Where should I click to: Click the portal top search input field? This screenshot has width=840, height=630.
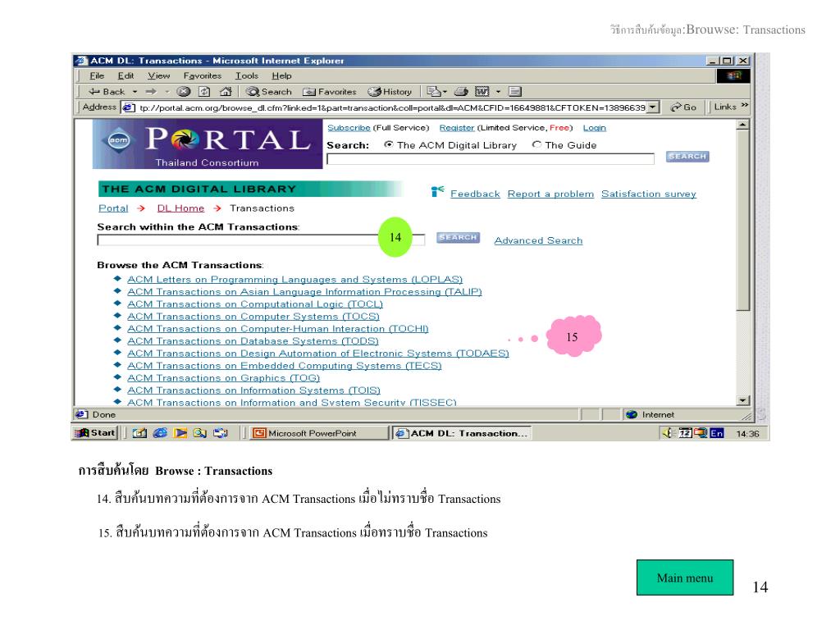pos(491,158)
